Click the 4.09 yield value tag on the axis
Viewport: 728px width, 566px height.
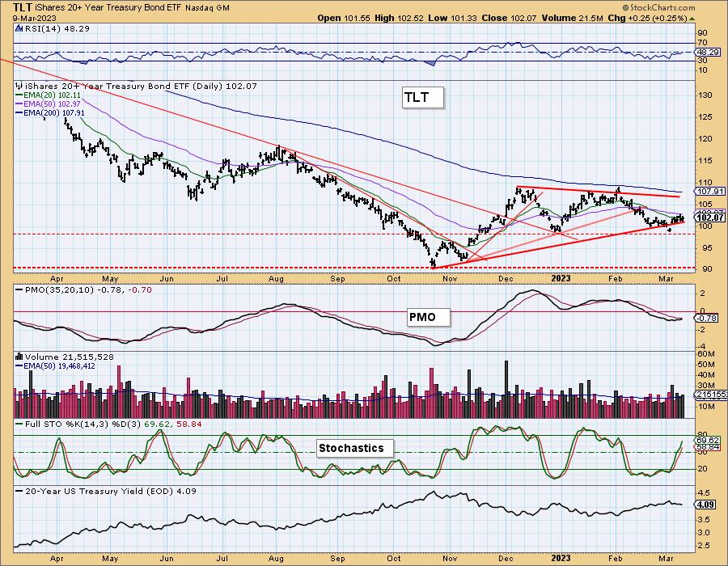coord(705,505)
